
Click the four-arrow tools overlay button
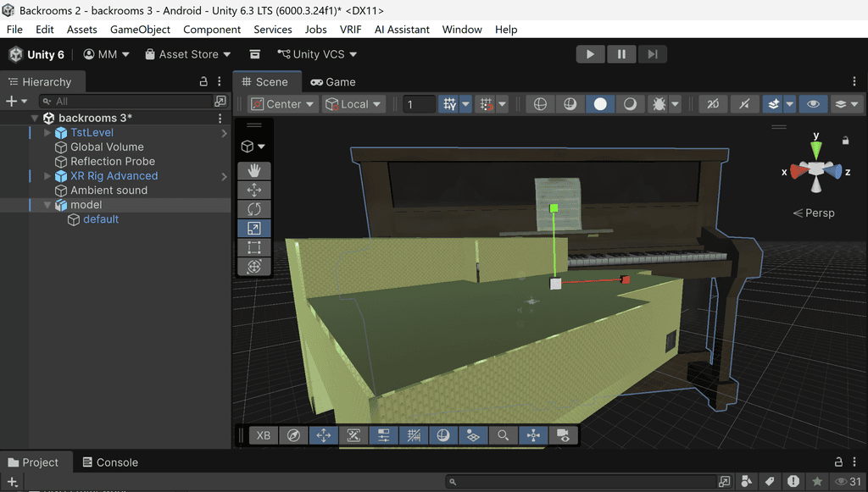click(323, 435)
